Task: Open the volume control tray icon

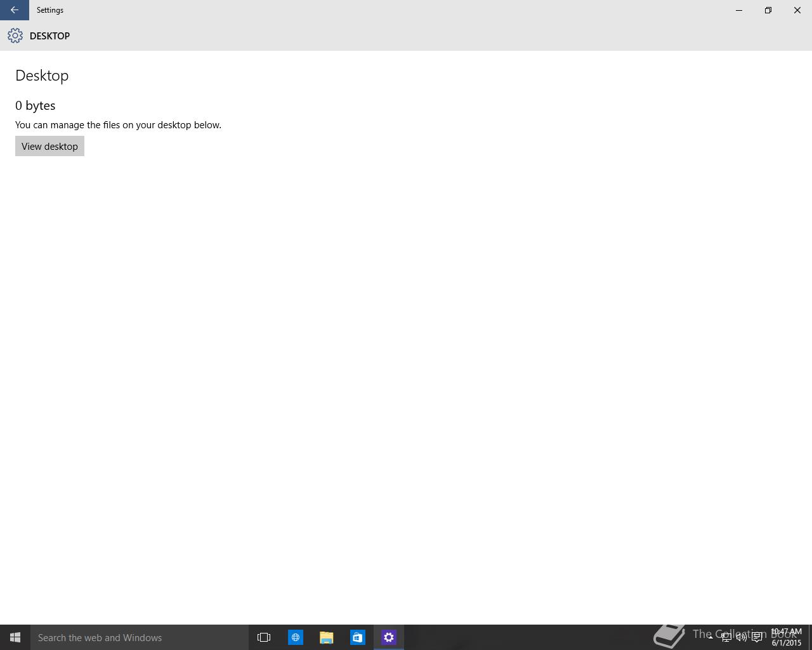Action: [x=741, y=637]
